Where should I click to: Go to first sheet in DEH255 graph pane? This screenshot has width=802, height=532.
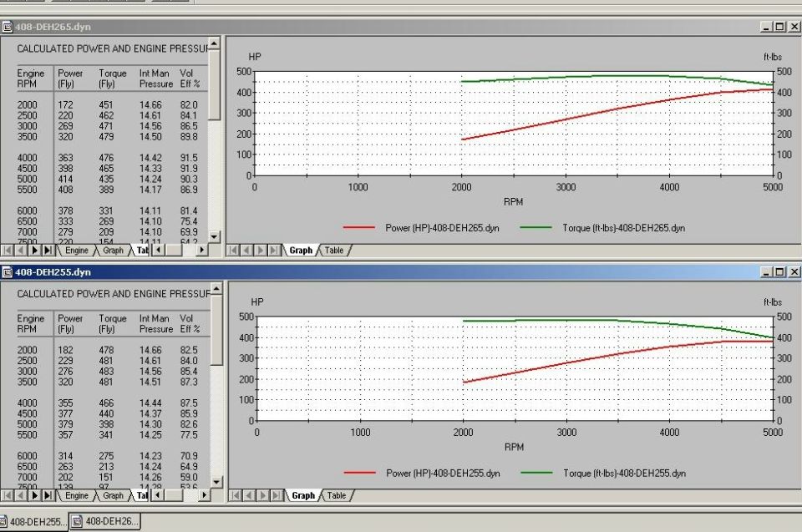[236, 495]
